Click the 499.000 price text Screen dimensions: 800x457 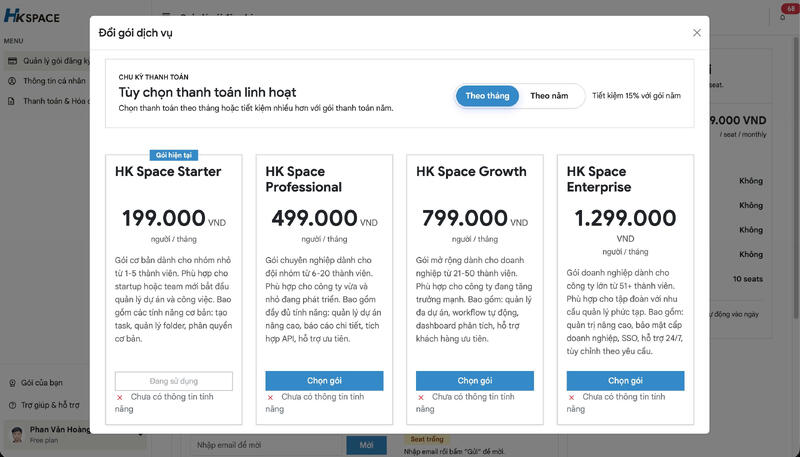(x=314, y=218)
